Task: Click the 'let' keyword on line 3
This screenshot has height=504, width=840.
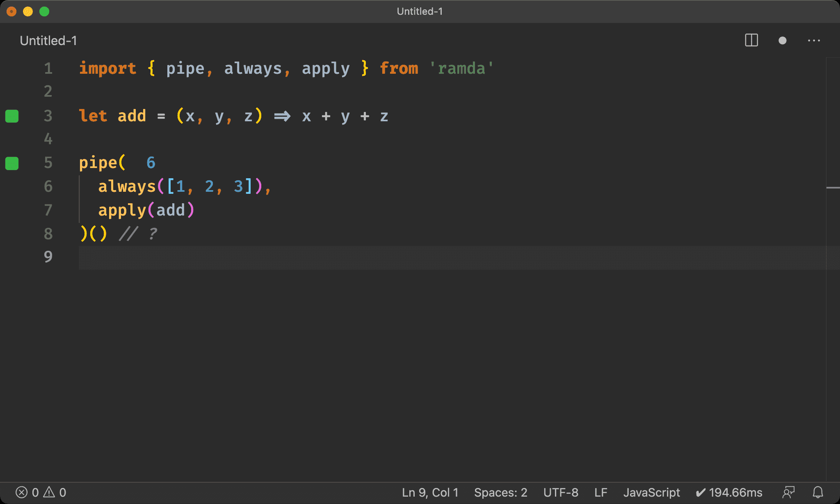Action: pos(93,116)
